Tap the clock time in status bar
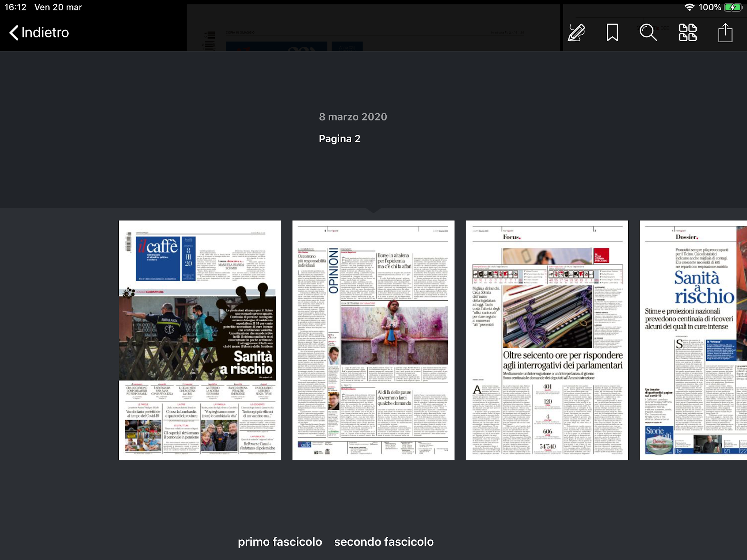 click(x=15, y=7)
